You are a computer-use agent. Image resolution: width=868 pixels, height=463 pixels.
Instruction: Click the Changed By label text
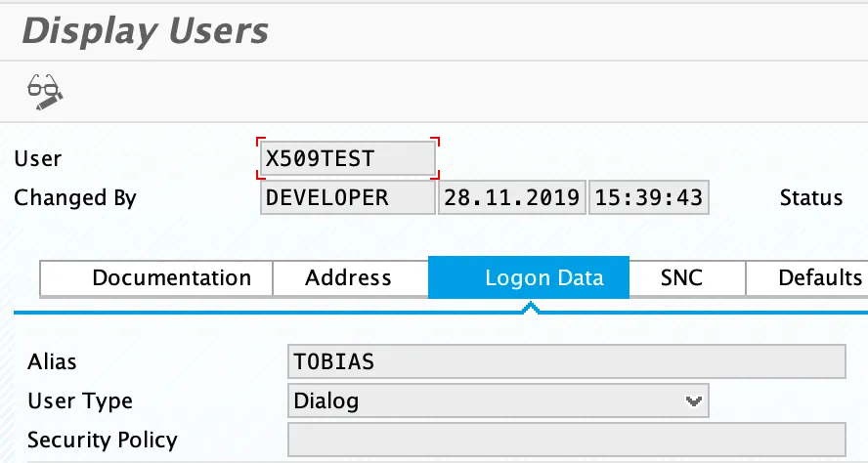pyautogui.click(x=75, y=198)
